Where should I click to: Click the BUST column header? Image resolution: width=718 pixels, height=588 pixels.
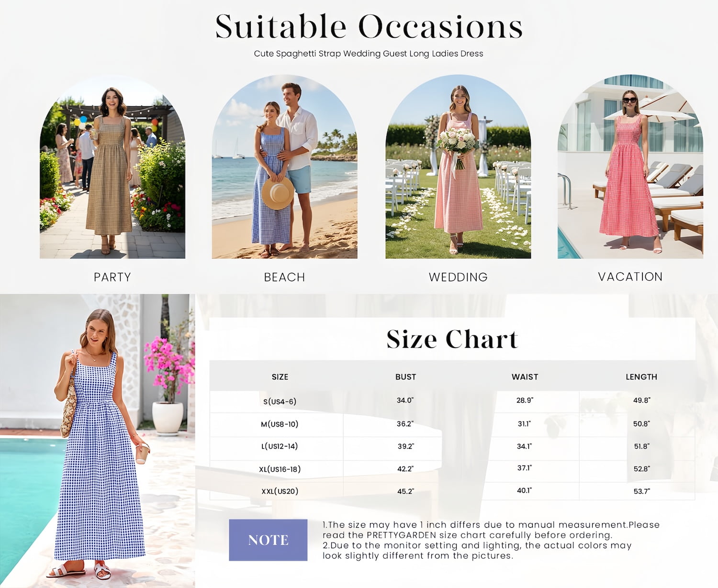[405, 377]
